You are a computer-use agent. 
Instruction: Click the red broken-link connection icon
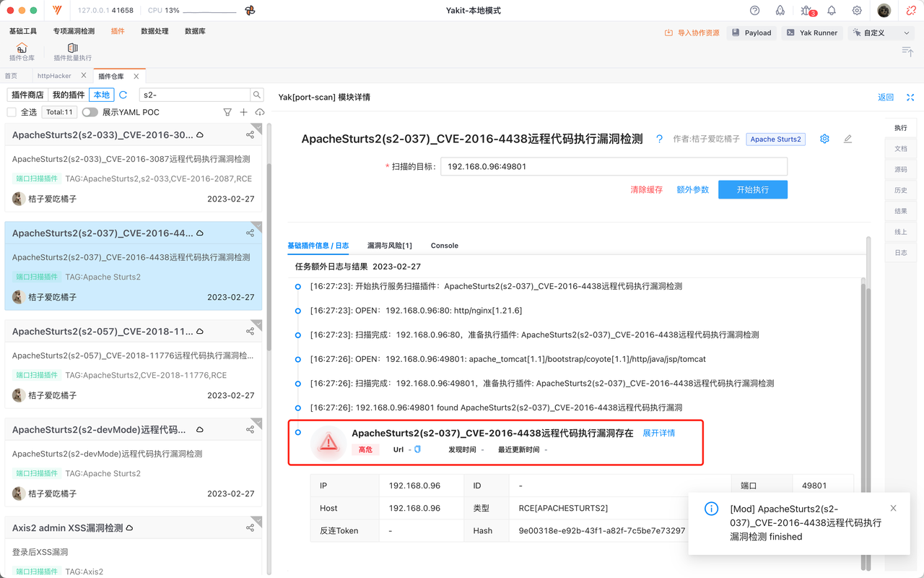click(911, 11)
